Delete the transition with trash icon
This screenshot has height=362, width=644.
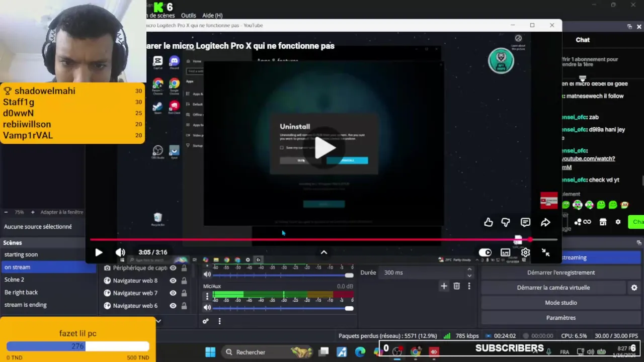click(x=457, y=286)
